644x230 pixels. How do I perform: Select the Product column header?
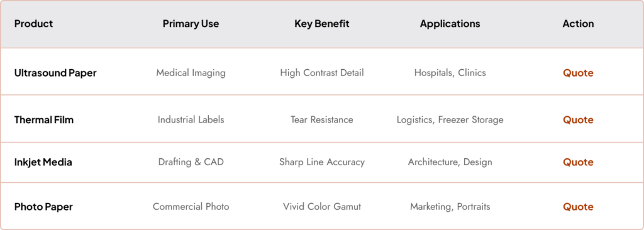click(x=34, y=24)
